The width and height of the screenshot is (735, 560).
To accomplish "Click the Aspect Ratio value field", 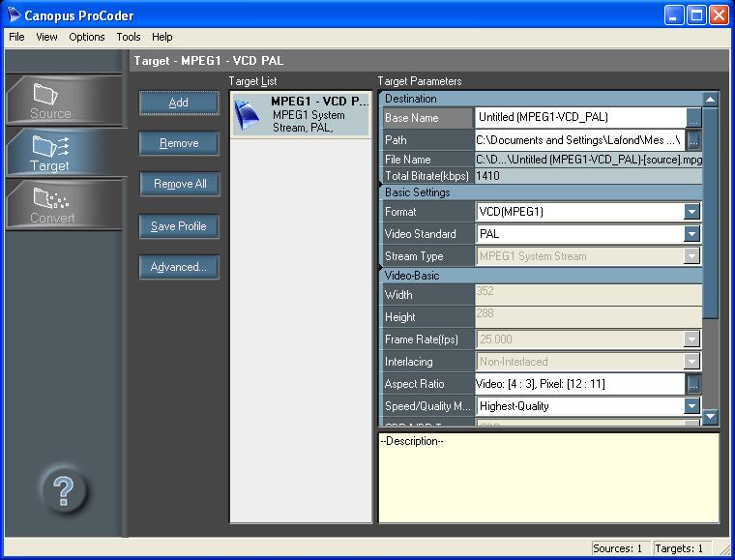I will click(x=580, y=384).
